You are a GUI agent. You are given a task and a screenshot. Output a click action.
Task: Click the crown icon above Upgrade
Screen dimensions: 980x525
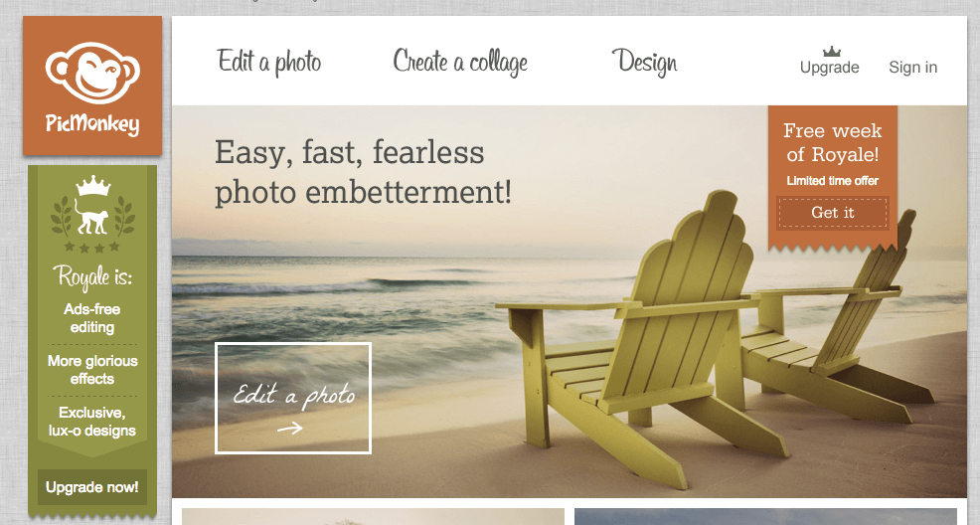(831, 52)
